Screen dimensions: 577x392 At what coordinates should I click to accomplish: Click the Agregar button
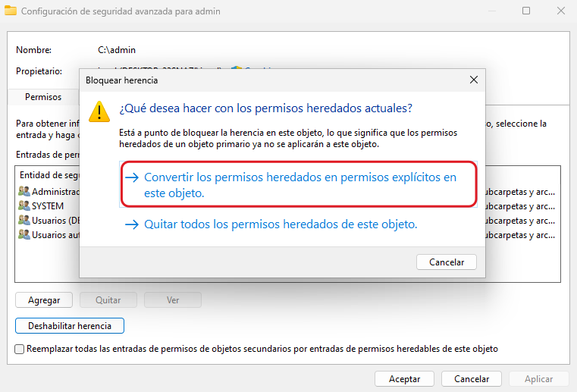click(x=44, y=300)
